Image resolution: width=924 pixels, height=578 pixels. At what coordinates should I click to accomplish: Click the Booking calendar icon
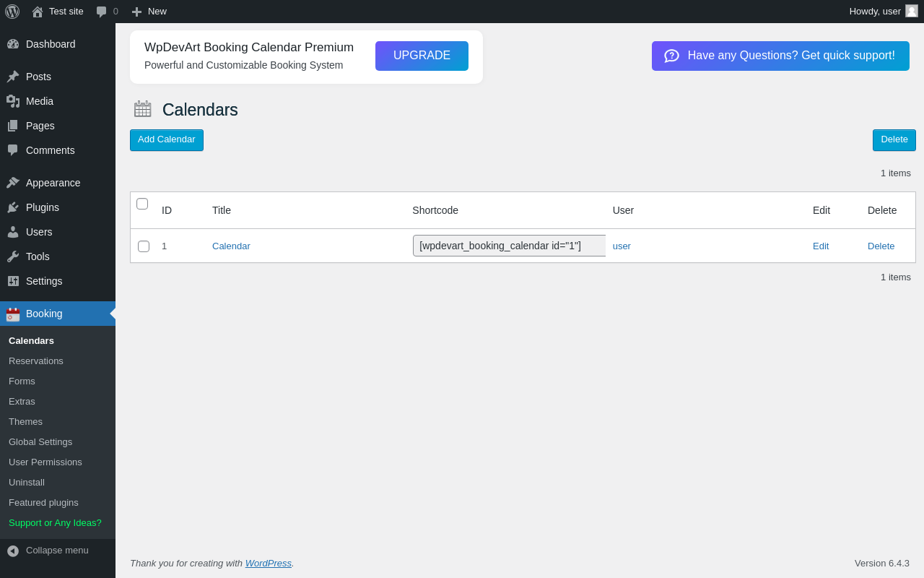point(13,314)
